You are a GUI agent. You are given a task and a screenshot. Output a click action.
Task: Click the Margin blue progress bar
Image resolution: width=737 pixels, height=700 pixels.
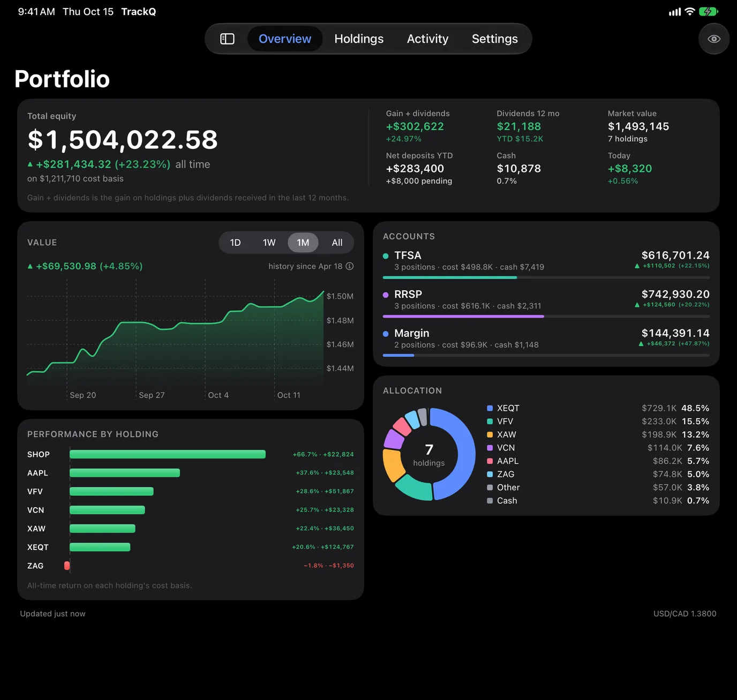click(398, 355)
